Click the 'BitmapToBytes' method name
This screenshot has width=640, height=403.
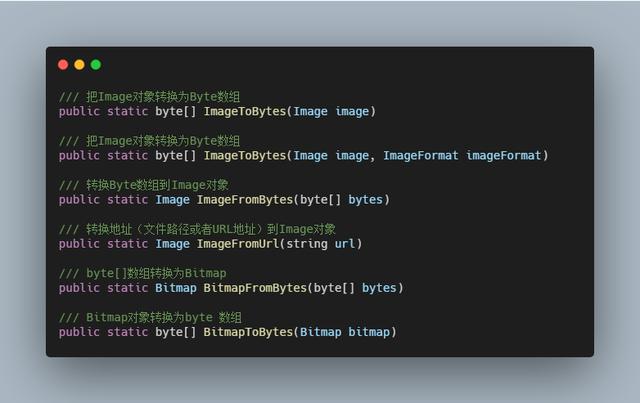point(248,332)
